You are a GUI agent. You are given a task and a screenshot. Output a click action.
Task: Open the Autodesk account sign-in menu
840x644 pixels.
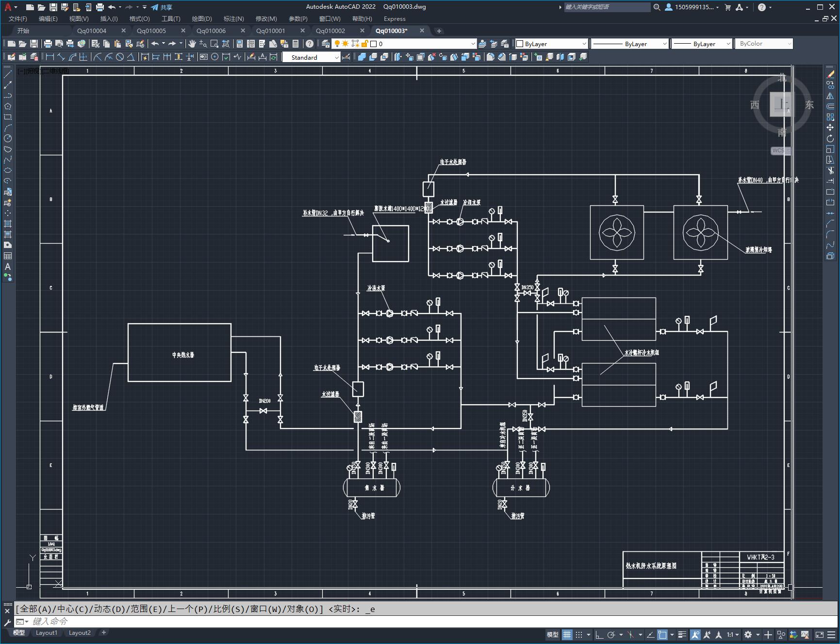[x=692, y=7]
